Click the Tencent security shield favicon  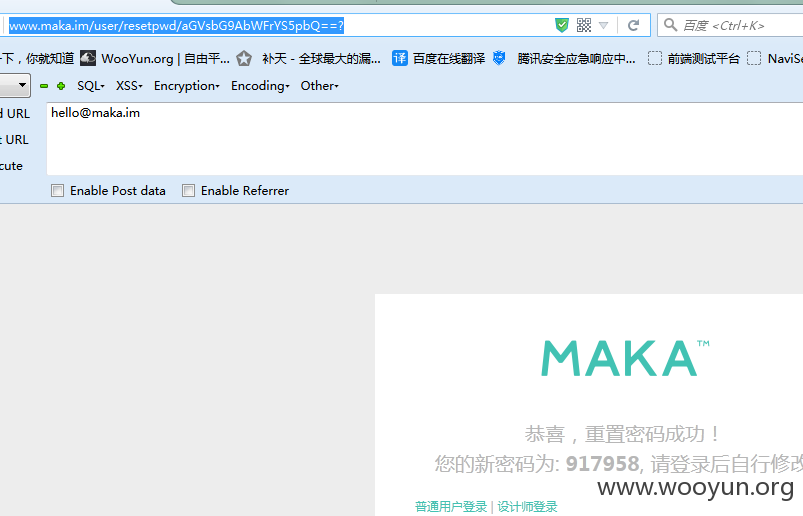pyautogui.click(x=499, y=58)
